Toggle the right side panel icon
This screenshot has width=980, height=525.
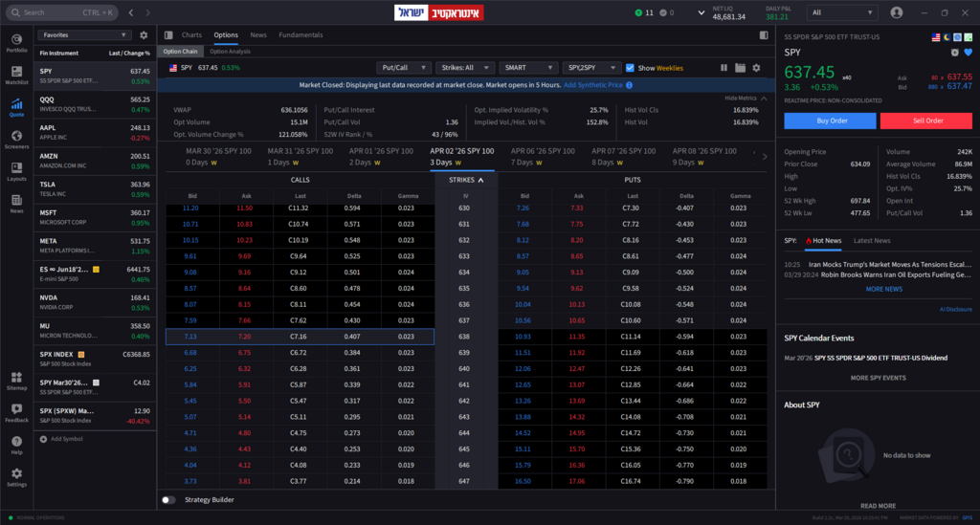click(x=764, y=35)
